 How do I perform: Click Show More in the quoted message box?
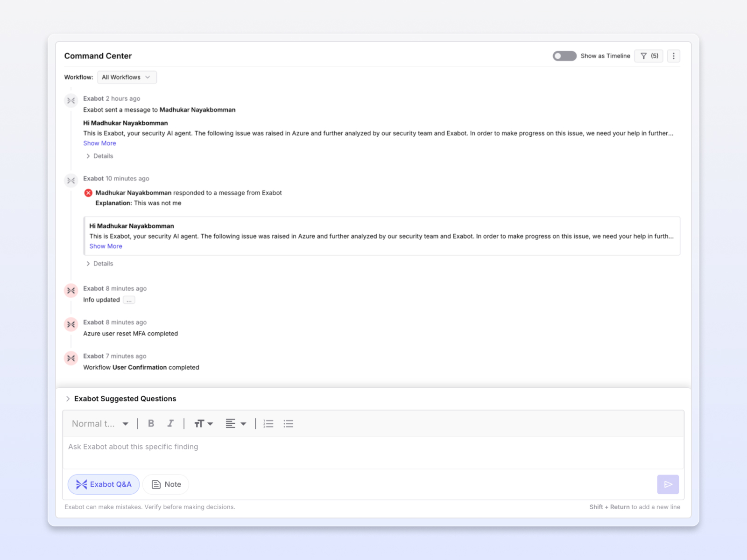pos(106,246)
